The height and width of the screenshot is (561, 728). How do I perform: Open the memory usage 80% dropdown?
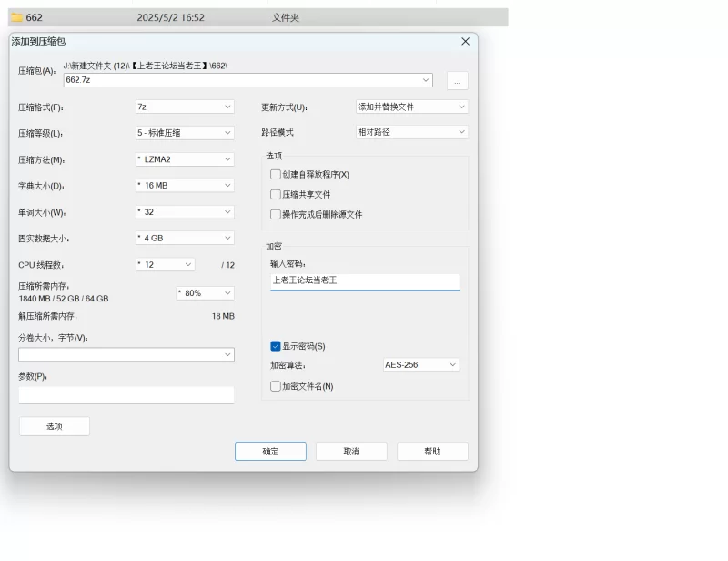point(205,293)
